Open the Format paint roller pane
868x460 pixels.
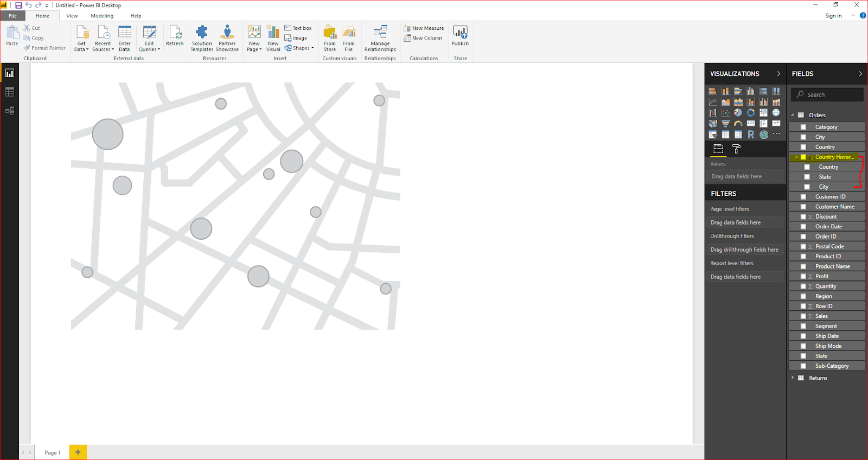point(736,149)
